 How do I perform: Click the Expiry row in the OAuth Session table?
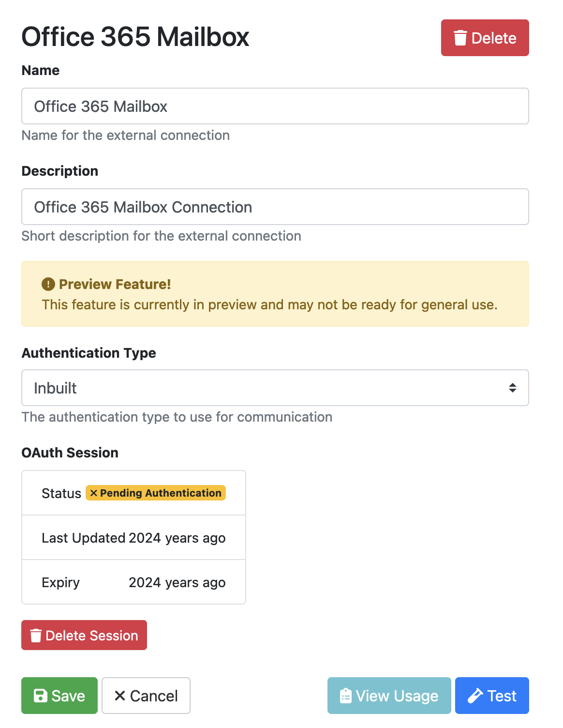(133, 582)
